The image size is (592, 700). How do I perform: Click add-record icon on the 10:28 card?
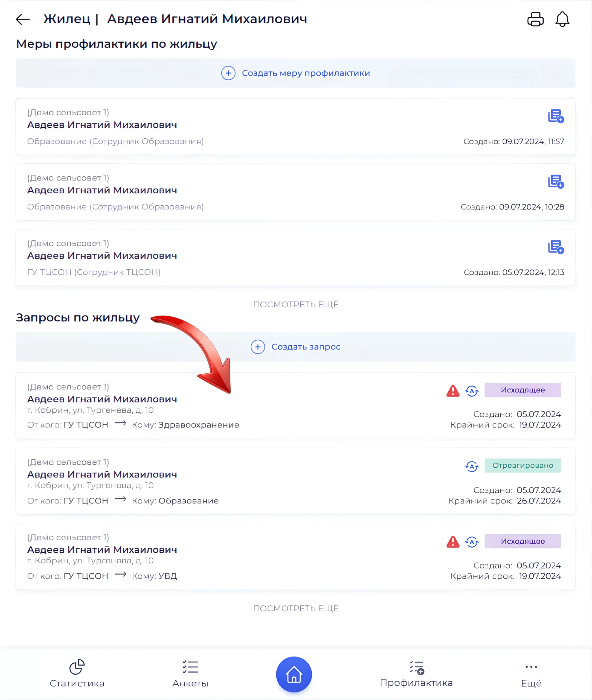tap(556, 182)
